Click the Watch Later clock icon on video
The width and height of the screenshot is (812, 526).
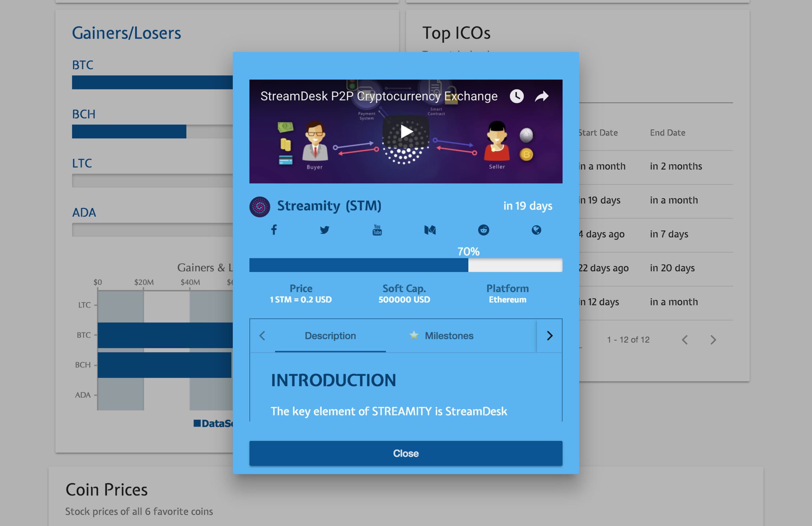tap(517, 96)
